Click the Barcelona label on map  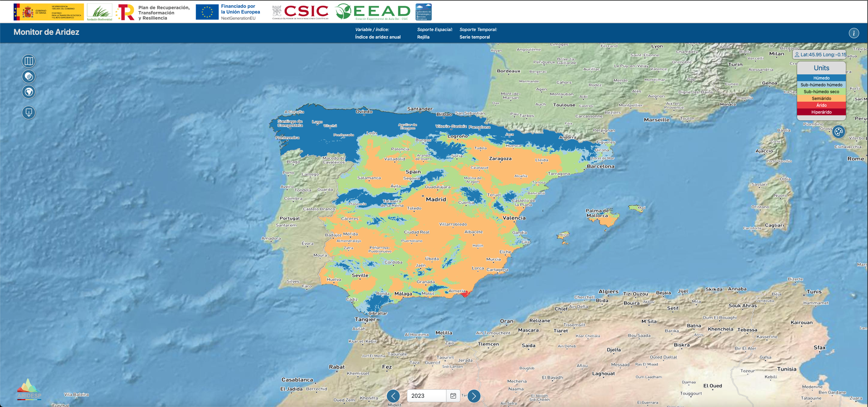[600, 166]
